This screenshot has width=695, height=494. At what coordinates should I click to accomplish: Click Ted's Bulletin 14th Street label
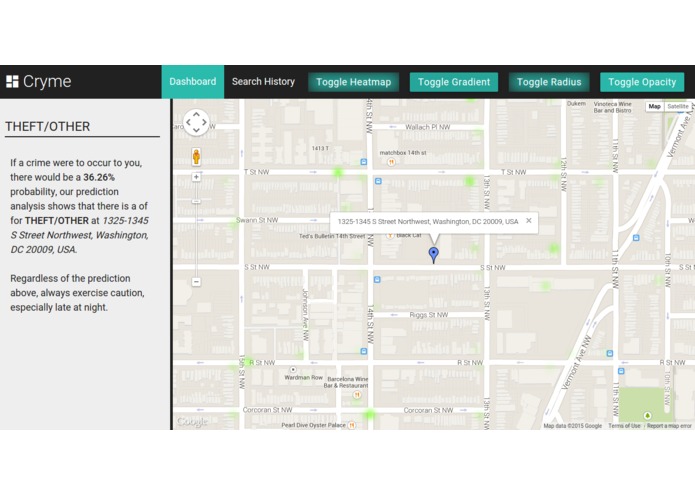[x=332, y=236]
